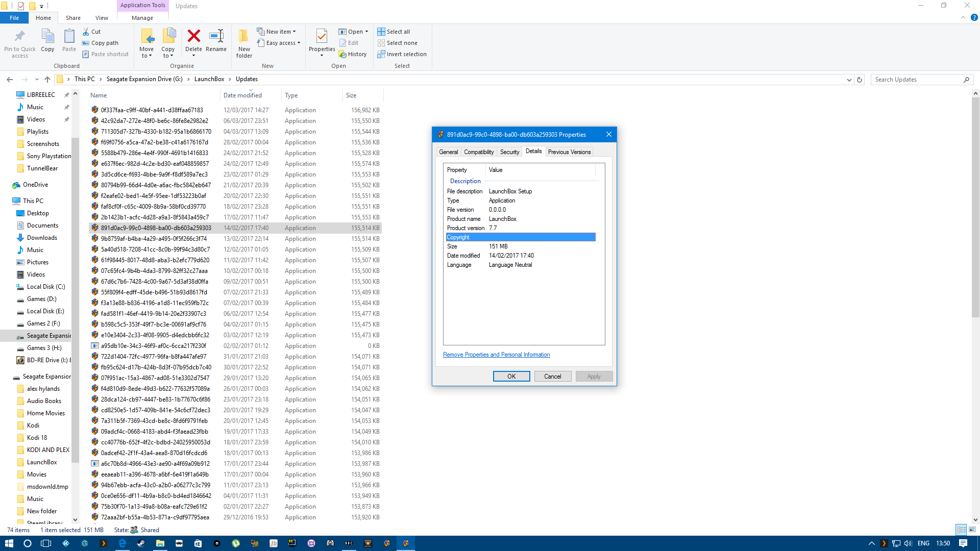Open the File menu tab
Image resolution: width=980 pixels, height=551 pixels.
click(14, 18)
